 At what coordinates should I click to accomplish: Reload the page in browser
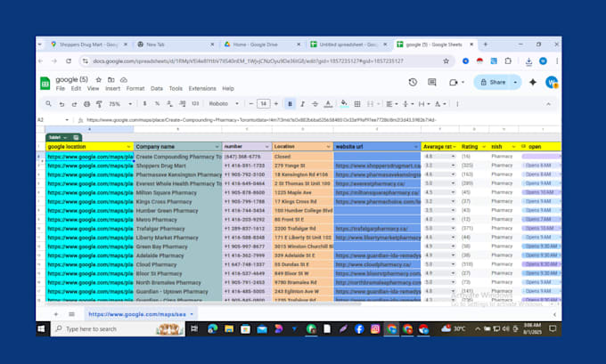point(69,61)
